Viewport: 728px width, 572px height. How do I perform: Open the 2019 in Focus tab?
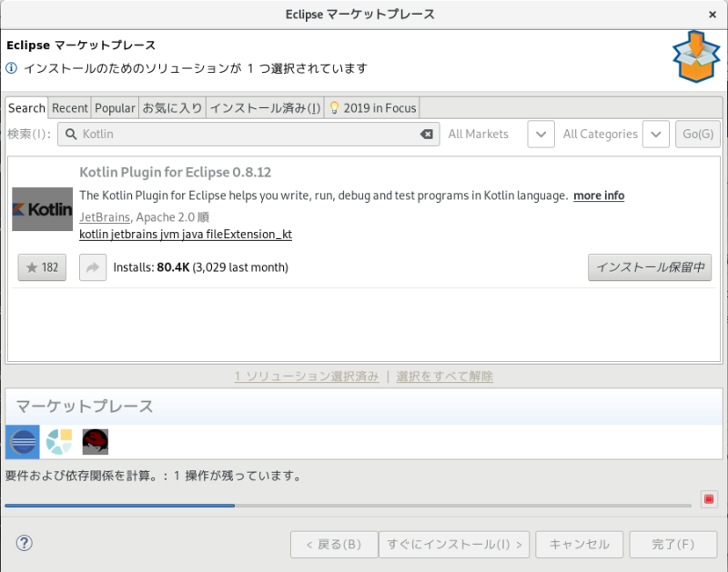372,107
